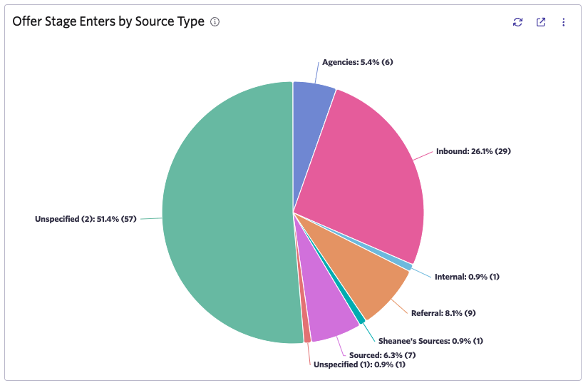Click the info icon beside the chart title
The image size is (588, 388).
[215, 22]
